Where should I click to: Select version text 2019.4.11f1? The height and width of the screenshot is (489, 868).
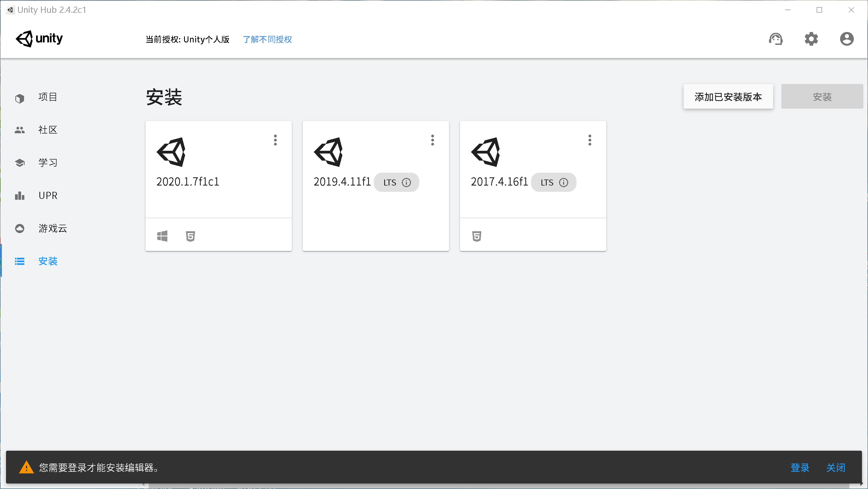pos(342,182)
